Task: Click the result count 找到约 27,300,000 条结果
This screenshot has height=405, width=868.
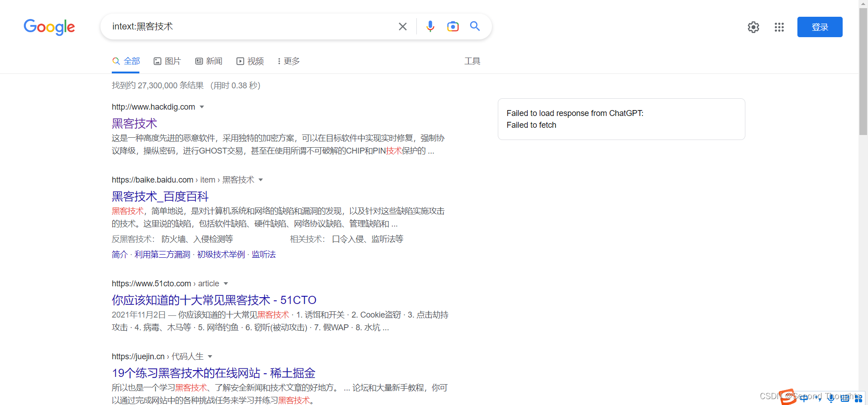Action: 157,86
